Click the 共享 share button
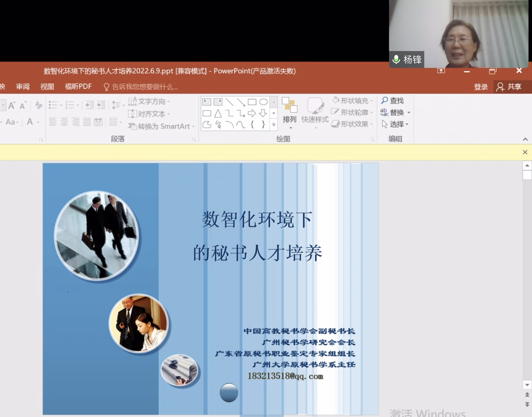This screenshot has height=417, width=532. (510, 87)
